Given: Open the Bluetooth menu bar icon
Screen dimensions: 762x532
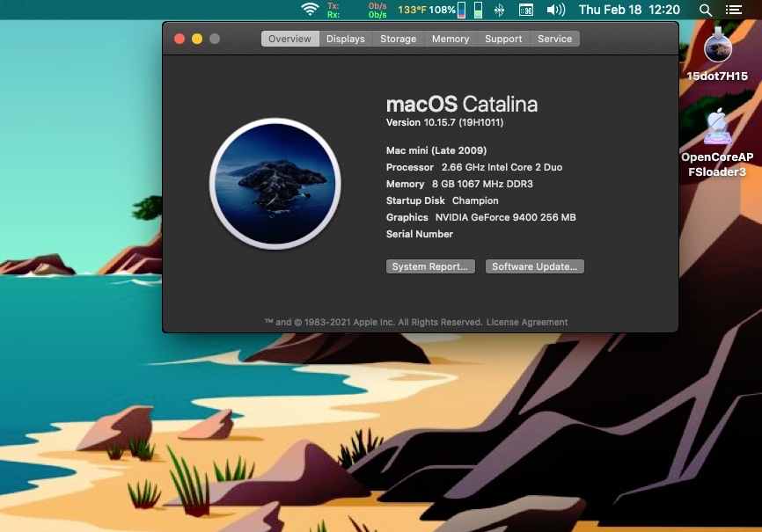Looking at the screenshot, I should pos(499,11).
